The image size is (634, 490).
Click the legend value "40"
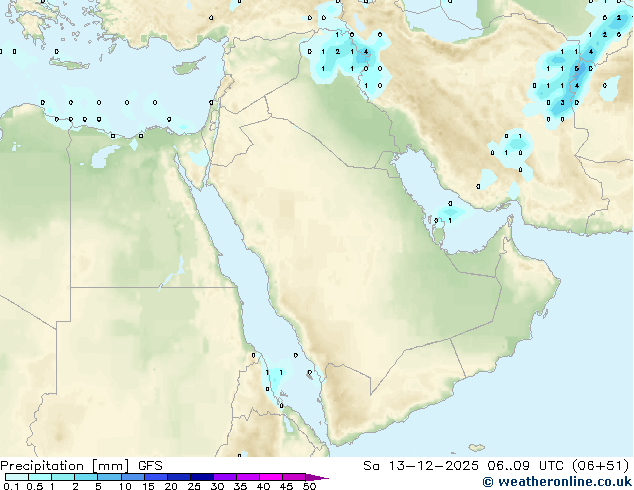[x=263, y=486]
